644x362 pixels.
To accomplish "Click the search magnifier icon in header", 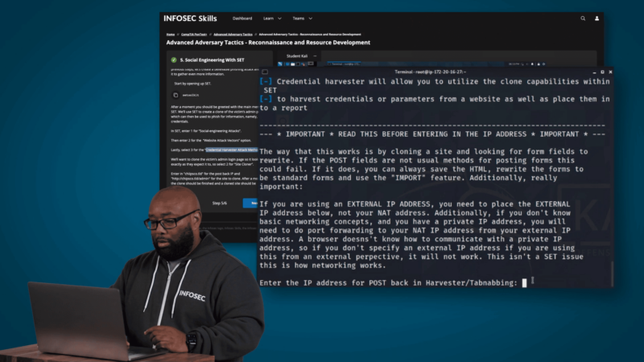I will 583,18.
